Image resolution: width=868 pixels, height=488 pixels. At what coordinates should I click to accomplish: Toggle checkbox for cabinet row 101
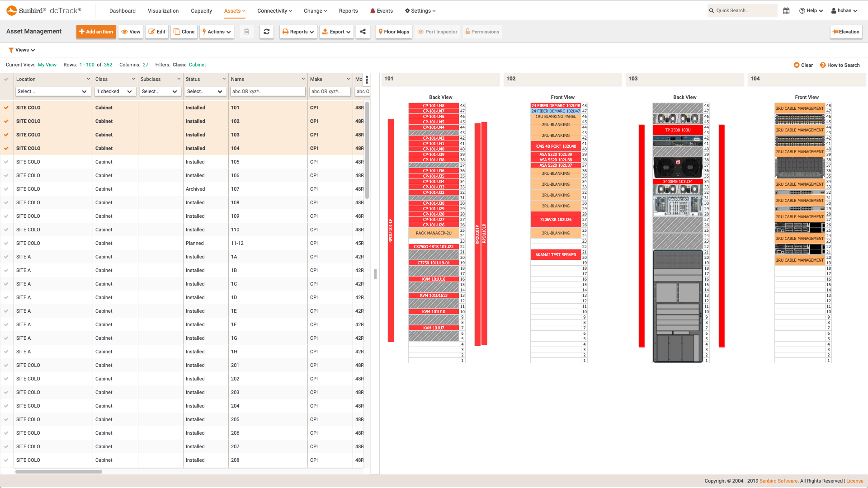(x=7, y=108)
